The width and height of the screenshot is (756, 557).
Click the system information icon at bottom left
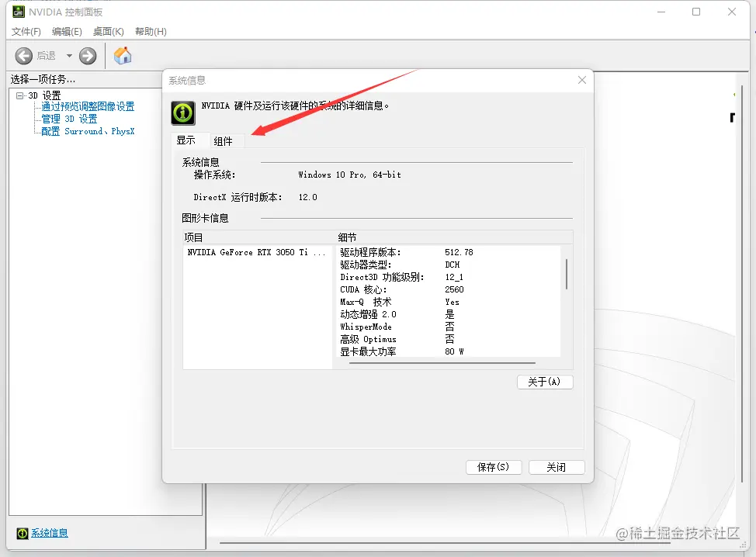(x=23, y=533)
